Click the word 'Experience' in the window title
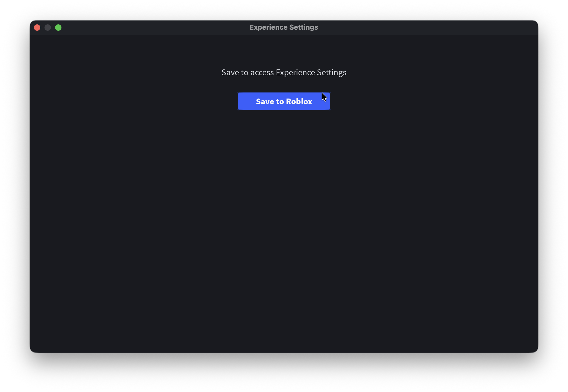The width and height of the screenshot is (568, 392). [x=268, y=27]
